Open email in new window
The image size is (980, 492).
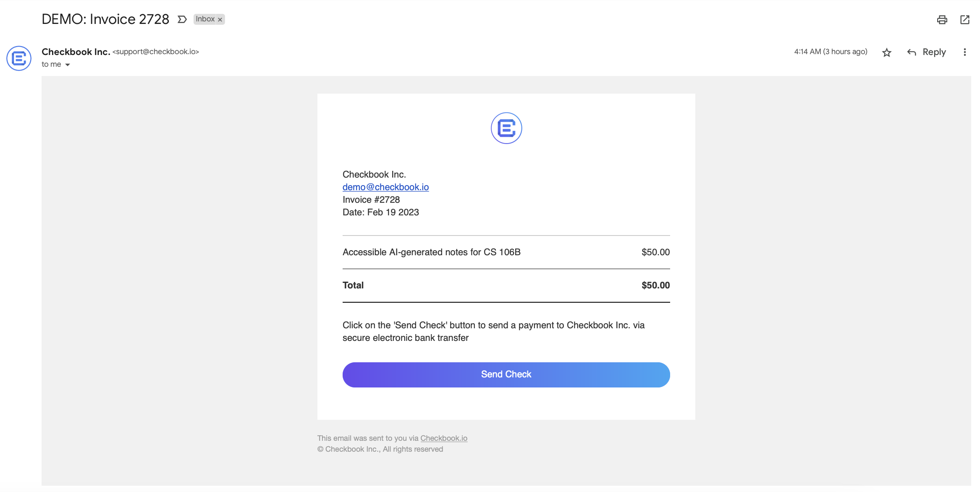965,20
